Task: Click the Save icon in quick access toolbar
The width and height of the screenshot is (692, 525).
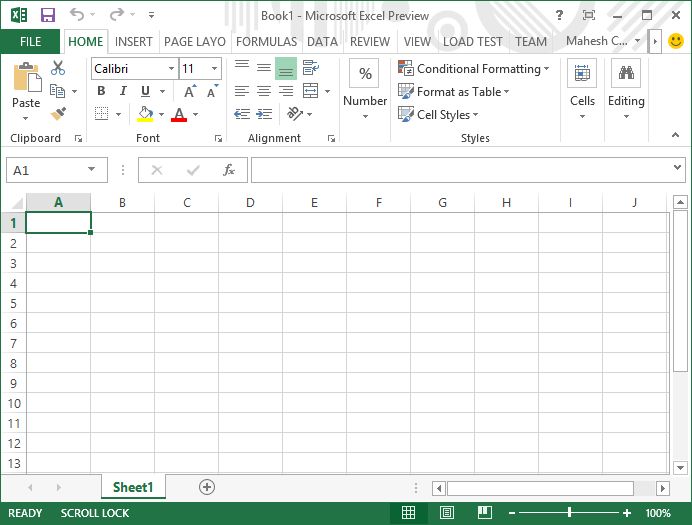Action: pyautogui.click(x=48, y=15)
